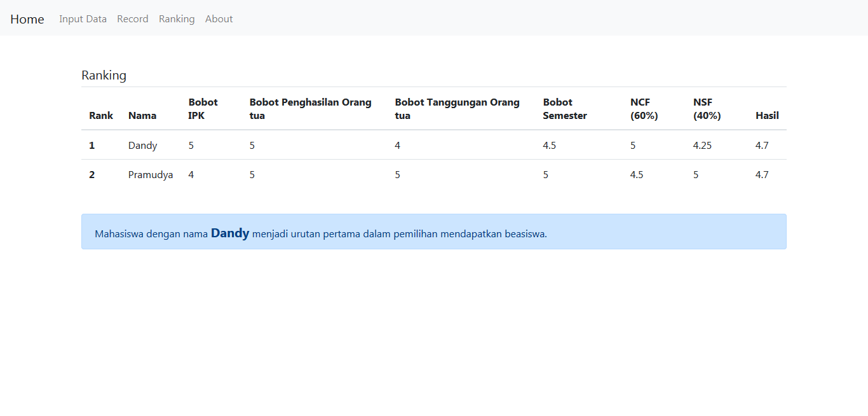Click the Rank column header

click(x=101, y=116)
